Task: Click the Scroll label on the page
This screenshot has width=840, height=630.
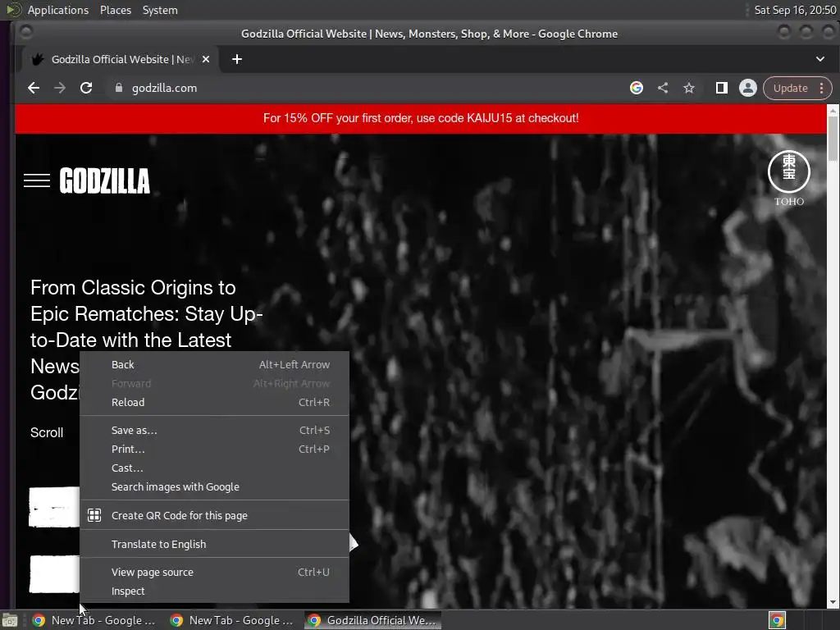Action: [x=47, y=432]
